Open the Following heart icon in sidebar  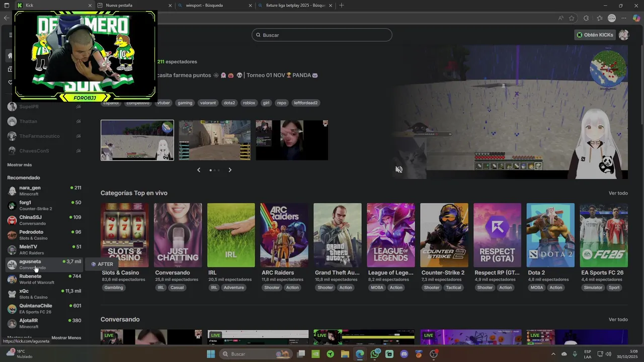[11, 82]
